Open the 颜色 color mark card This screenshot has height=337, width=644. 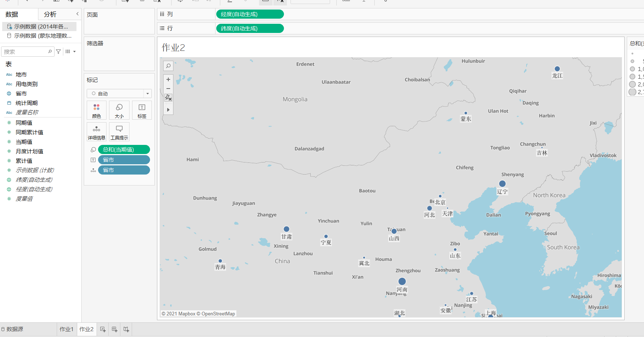click(x=97, y=110)
